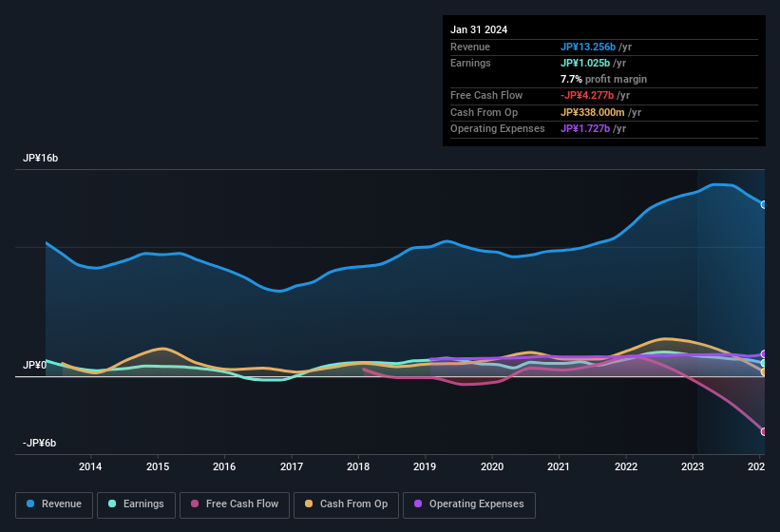Click the Operating Expenses legend button
Image resolution: width=780 pixels, height=532 pixels.
coord(468,503)
